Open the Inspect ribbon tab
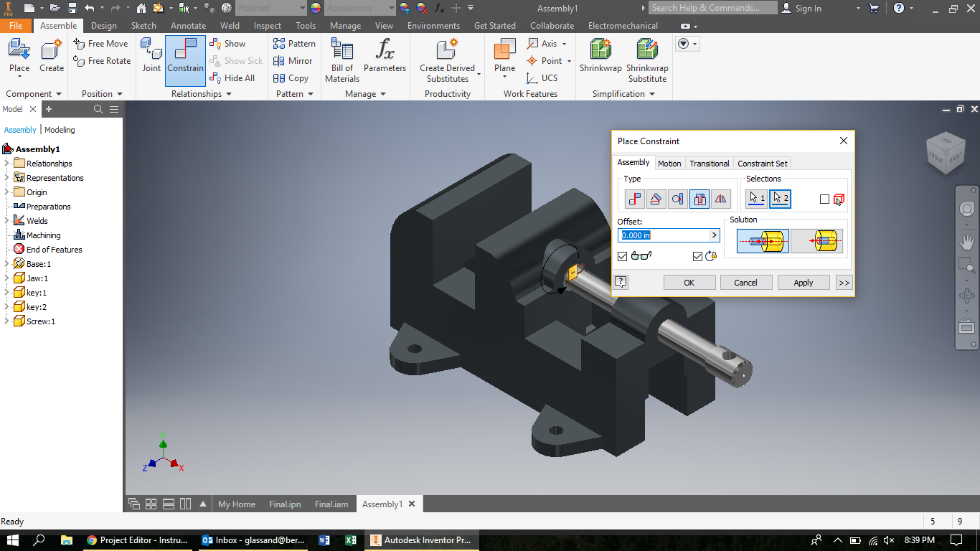 pyautogui.click(x=268, y=26)
